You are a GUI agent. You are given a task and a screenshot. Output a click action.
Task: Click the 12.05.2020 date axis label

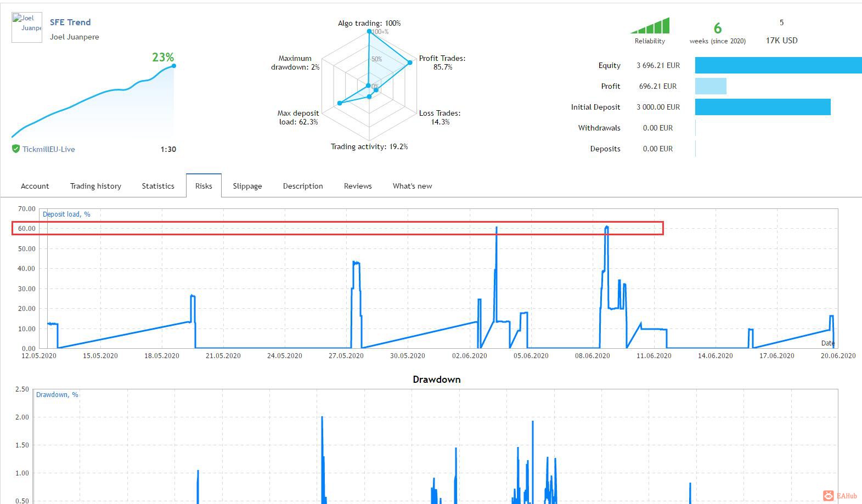pos(39,356)
